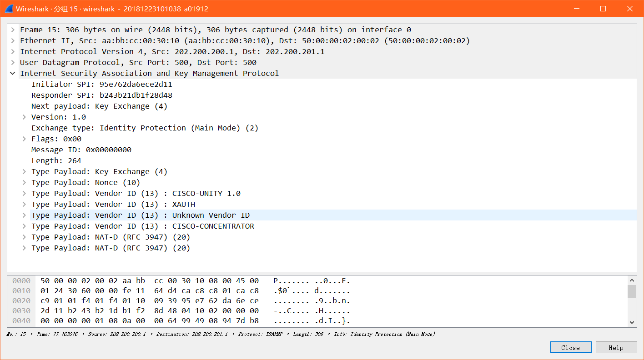Select the Initiator SPI: 95e762da6ece2d11 row
Viewport: 644px width, 360px height.
pyautogui.click(x=102, y=85)
